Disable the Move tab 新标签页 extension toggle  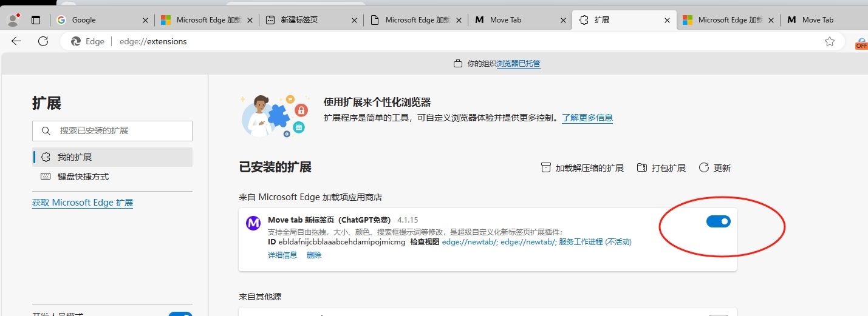click(719, 221)
